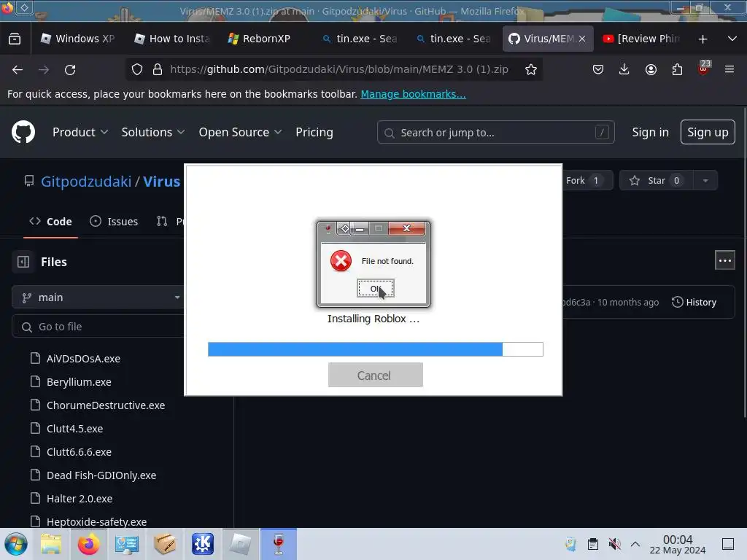Open AiVDsDOsA.exe in the file tree
Screen dimensions: 747x560
83,359
